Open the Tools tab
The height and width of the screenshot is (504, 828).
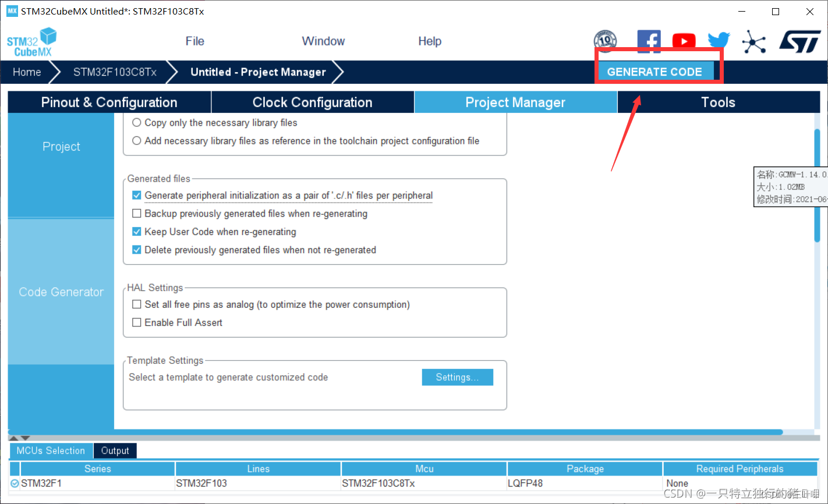tap(719, 102)
